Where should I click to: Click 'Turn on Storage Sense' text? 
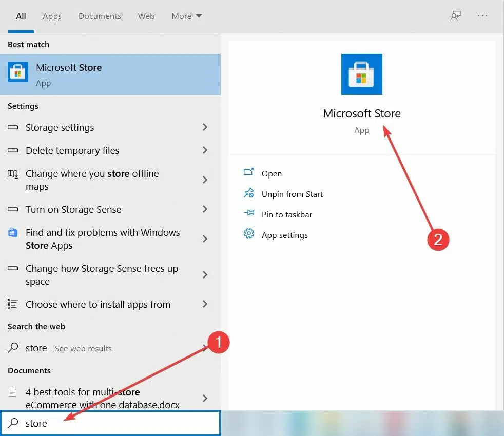click(73, 209)
